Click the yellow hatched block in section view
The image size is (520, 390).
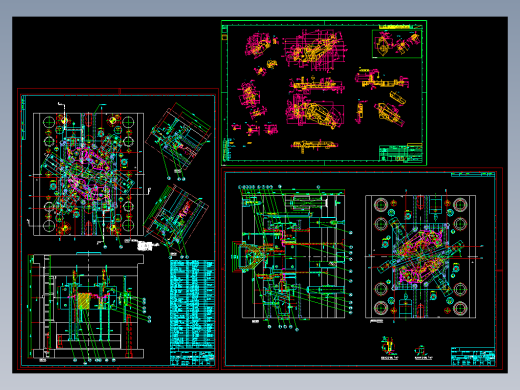click(x=84, y=301)
